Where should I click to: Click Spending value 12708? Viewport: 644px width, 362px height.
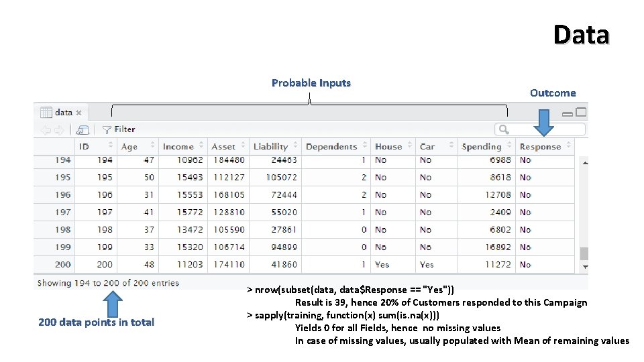tap(498, 194)
